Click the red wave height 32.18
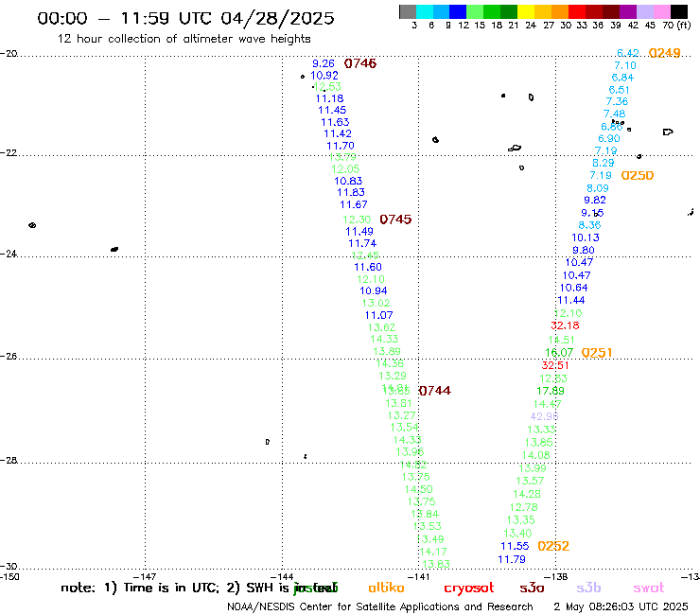 (565, 325)
